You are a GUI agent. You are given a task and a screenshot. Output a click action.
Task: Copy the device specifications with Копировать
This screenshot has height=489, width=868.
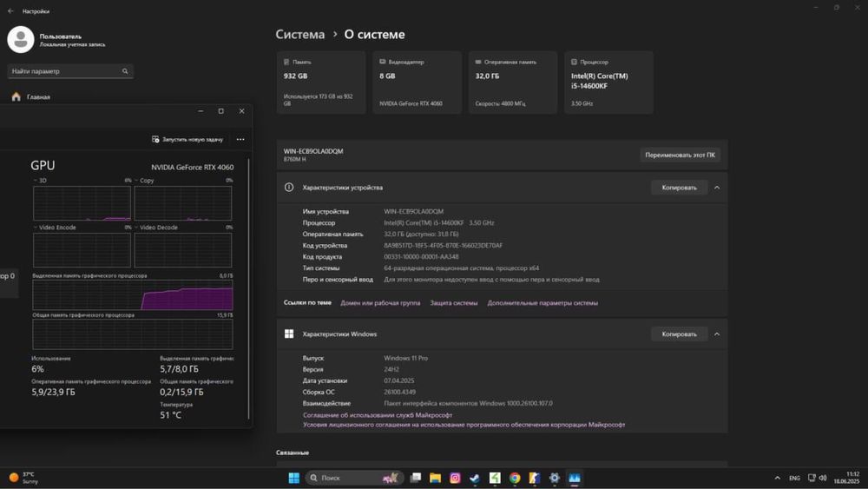point(680,188)
